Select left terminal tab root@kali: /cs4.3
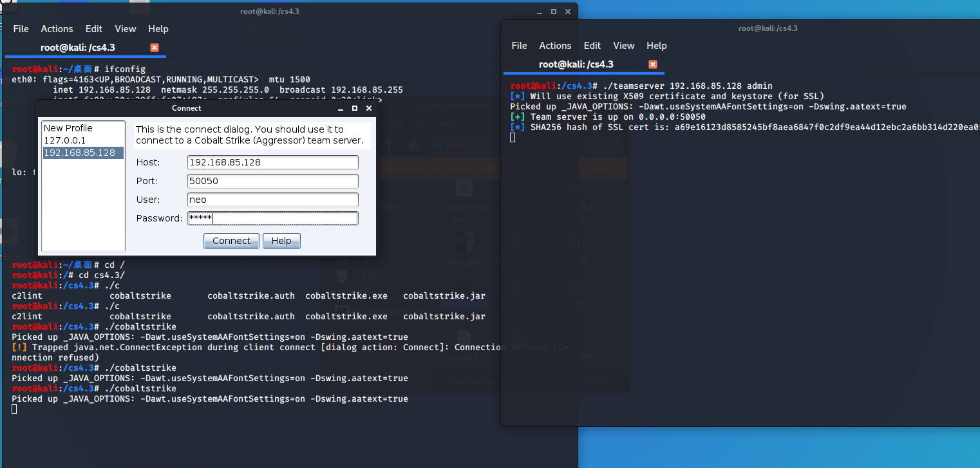980x468 pixels. 77,48
